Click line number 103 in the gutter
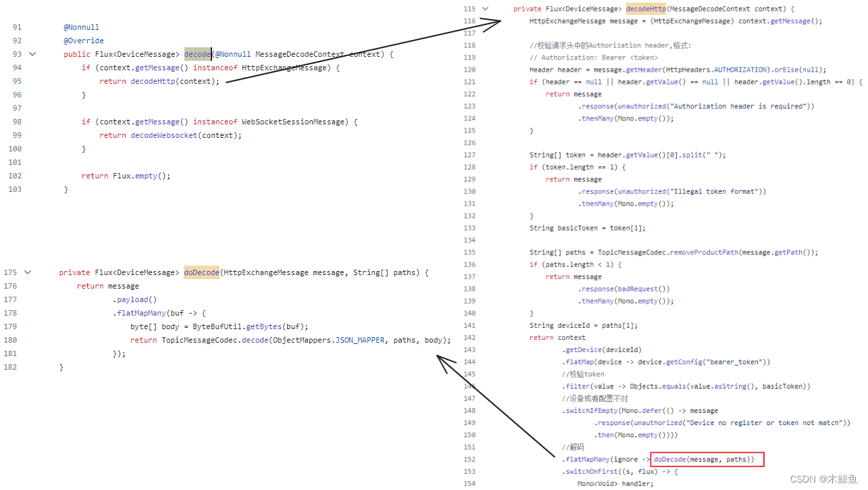Image resolution: width=868 pixels, height=490 pixels. pyautogui.click(x=15, y=189)
